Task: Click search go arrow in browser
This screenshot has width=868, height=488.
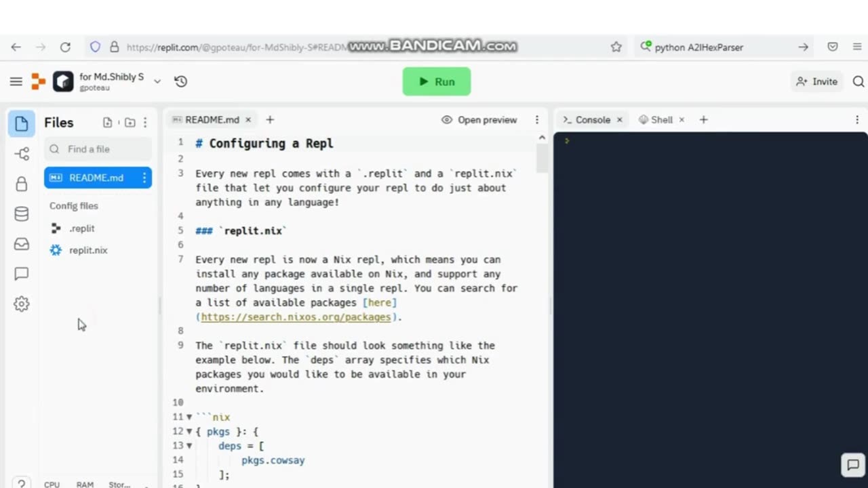Action: [803, 47]
